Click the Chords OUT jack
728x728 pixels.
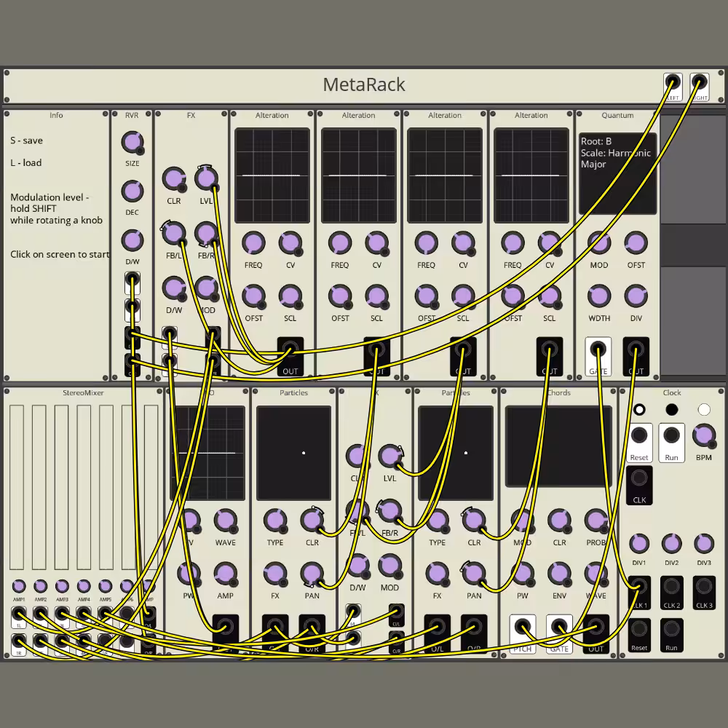tap(596, 628)
